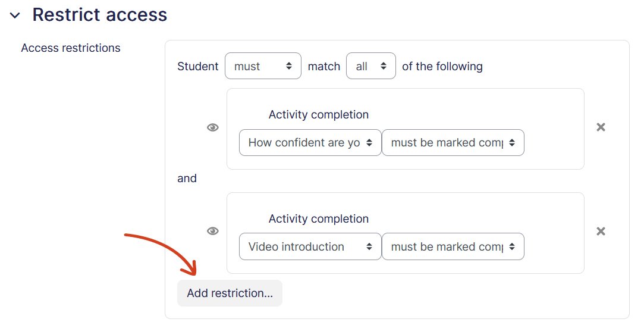Click the second Activity completion label
This screenshot has width=644, height=328.
pyautogui.click(x=319, y=218)
